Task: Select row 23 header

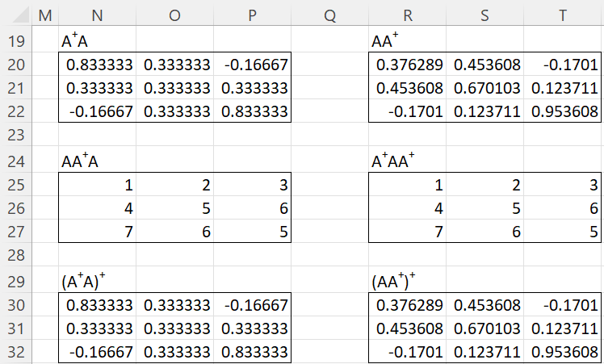Action: click(x=16, y=135)
